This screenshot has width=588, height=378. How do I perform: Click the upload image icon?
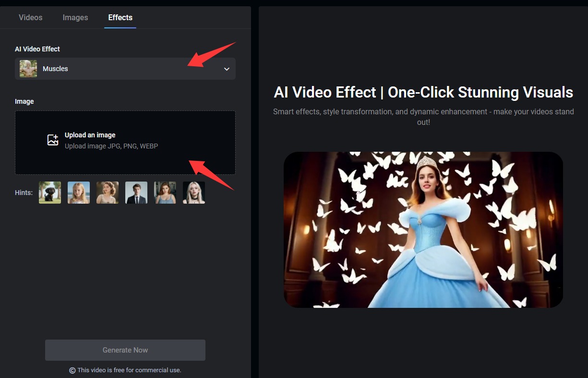pos(53,140)
